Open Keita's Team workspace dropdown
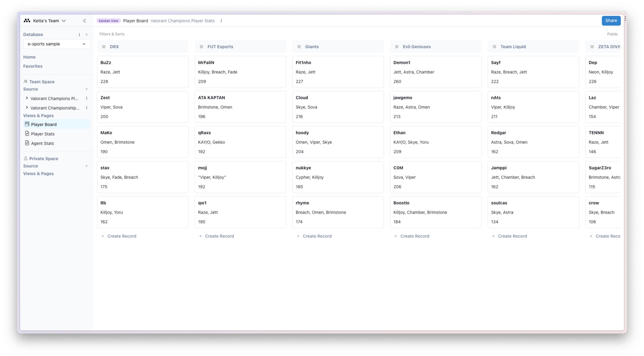 tap(50, 21)
